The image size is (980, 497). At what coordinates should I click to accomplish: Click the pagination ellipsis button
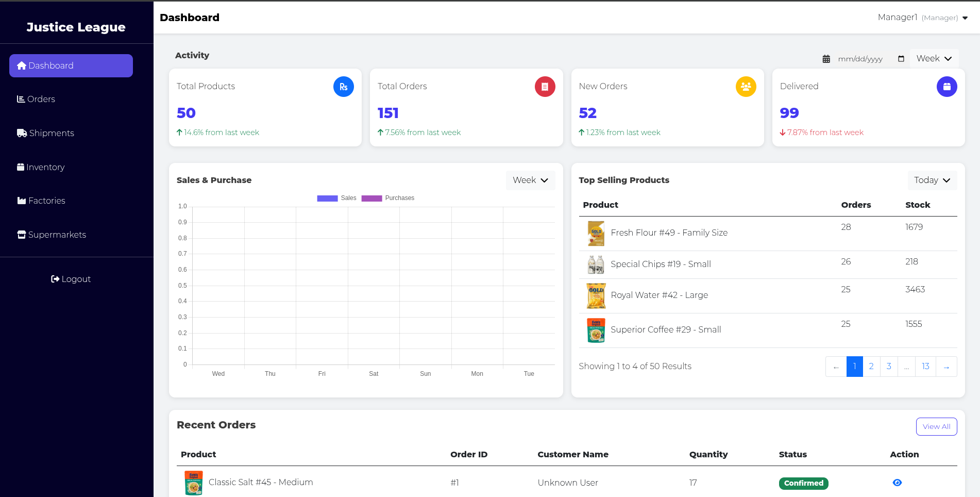[906, 367]
